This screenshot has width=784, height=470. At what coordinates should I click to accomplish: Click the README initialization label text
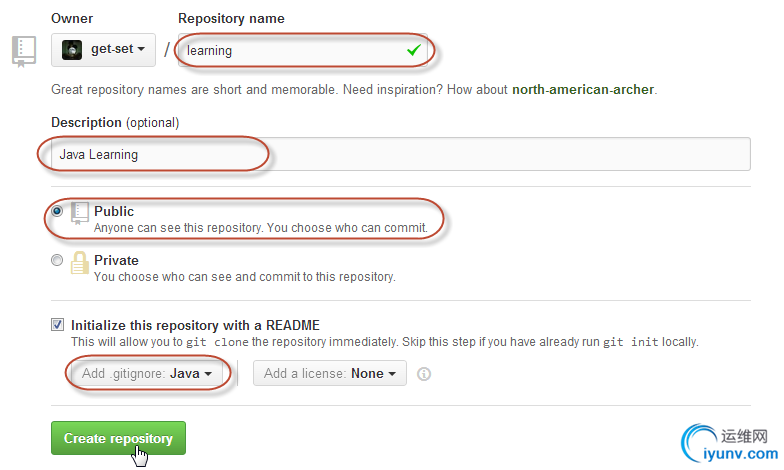195,325
